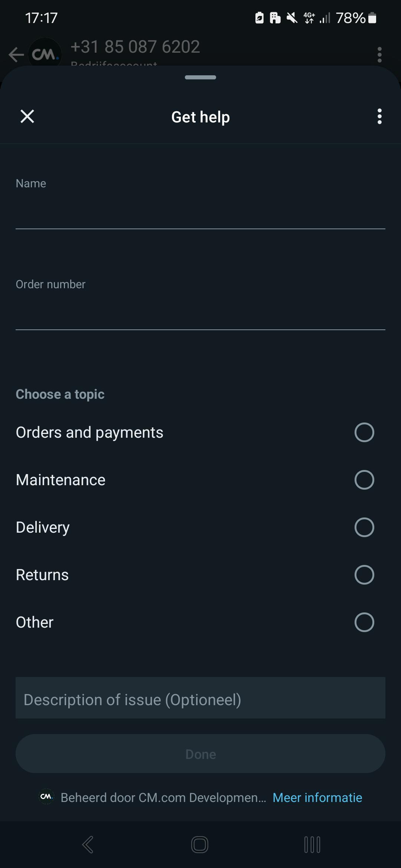This screenshot has width=401, height=868.
Task: Open chat three-dot menu
Action: [x=379, y=55]
